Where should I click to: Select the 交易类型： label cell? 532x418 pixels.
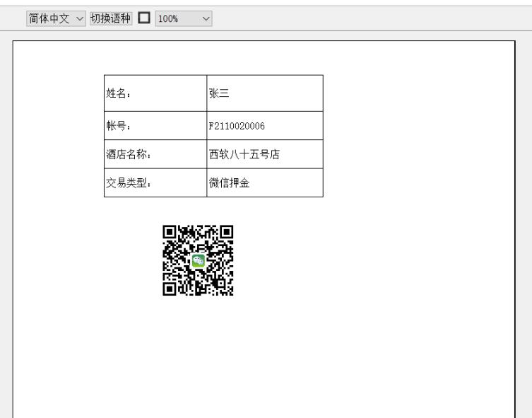pos(155,182)
